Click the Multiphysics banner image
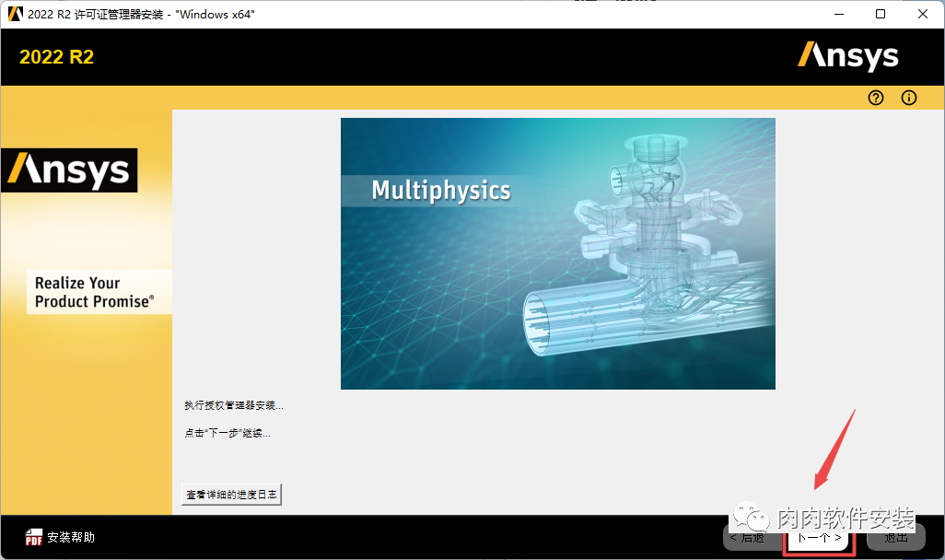Viewport: 945px width, 560px height. 557,253
